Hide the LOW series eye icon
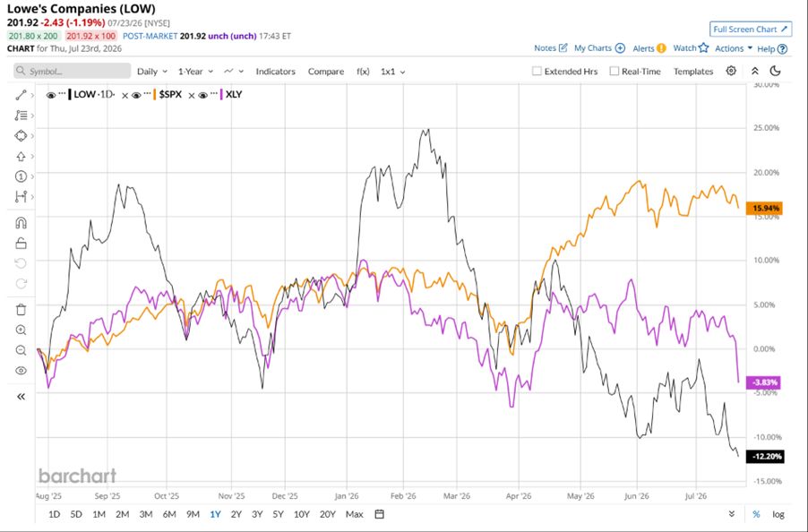Screen dimensions: 808x532 point(51,95)
